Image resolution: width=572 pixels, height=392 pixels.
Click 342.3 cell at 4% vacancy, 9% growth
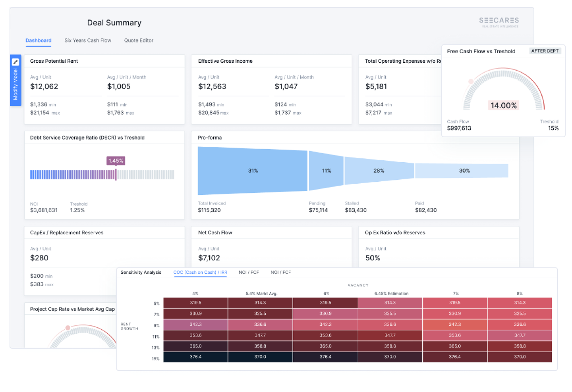tap(195, 325)
